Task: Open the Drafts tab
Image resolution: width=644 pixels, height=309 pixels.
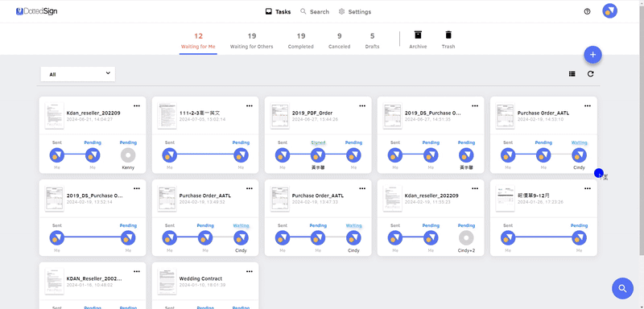Action: point(372,40)
